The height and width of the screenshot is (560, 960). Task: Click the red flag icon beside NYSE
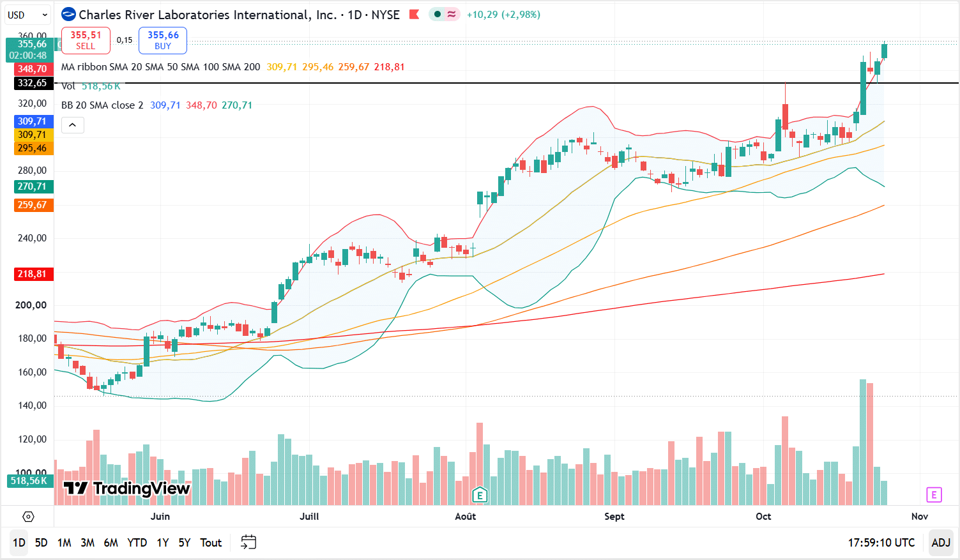[414, 15]
